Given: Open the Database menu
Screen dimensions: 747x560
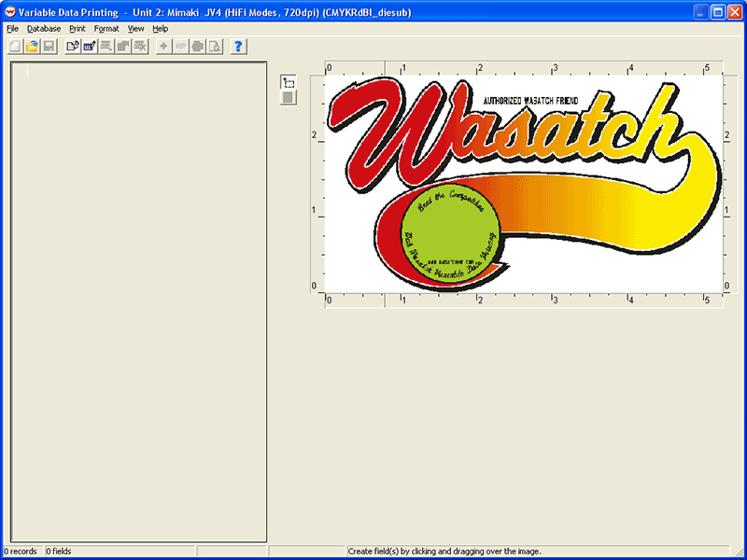Looking at the screenshot, I should tap(44, 29).
